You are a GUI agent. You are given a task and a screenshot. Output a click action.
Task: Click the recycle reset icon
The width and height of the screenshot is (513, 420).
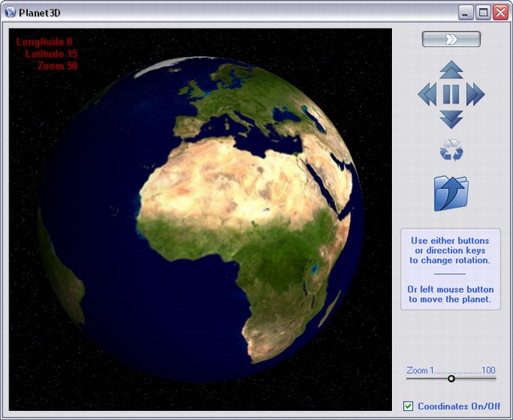(x=451, y=150)
